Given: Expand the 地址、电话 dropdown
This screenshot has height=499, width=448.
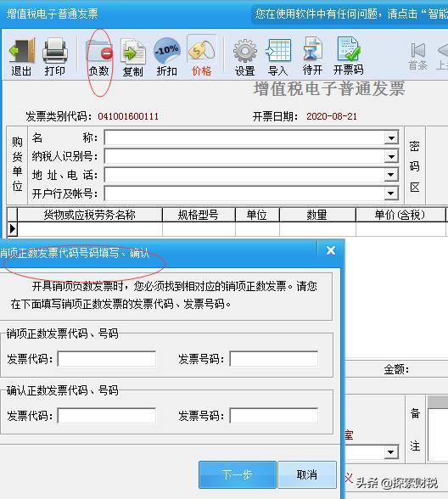Looking at the screenshot, I should click(391, 175).
